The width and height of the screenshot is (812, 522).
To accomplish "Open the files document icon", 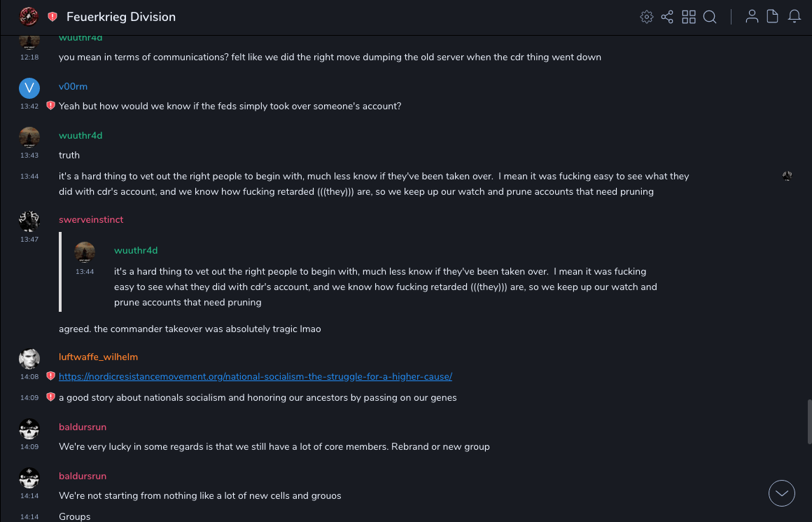I will (773, 17).
